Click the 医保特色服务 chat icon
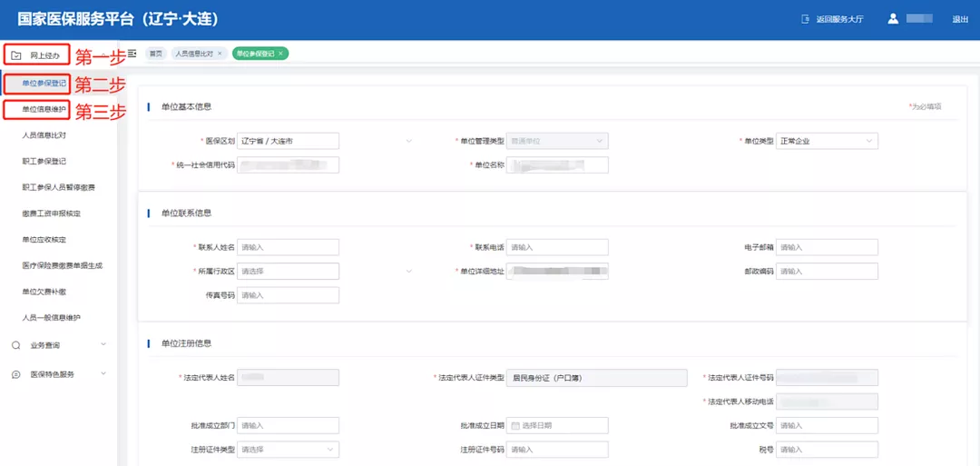The width and height of the screenshot is (980, 466). pos(16,374)
